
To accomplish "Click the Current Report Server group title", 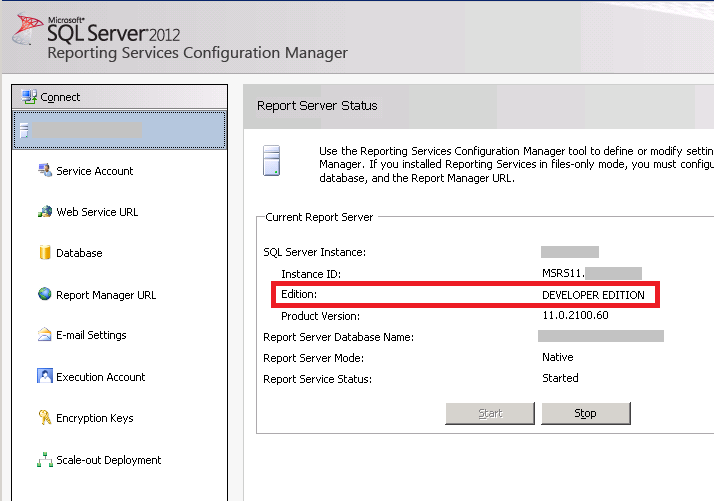I will [319, 217].
